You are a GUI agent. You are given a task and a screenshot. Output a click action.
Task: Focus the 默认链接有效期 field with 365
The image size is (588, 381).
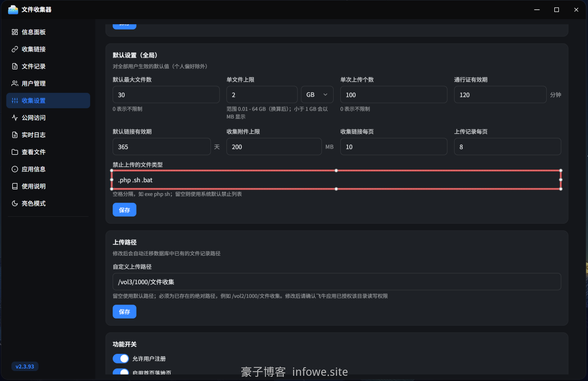[x=162, y=147]
